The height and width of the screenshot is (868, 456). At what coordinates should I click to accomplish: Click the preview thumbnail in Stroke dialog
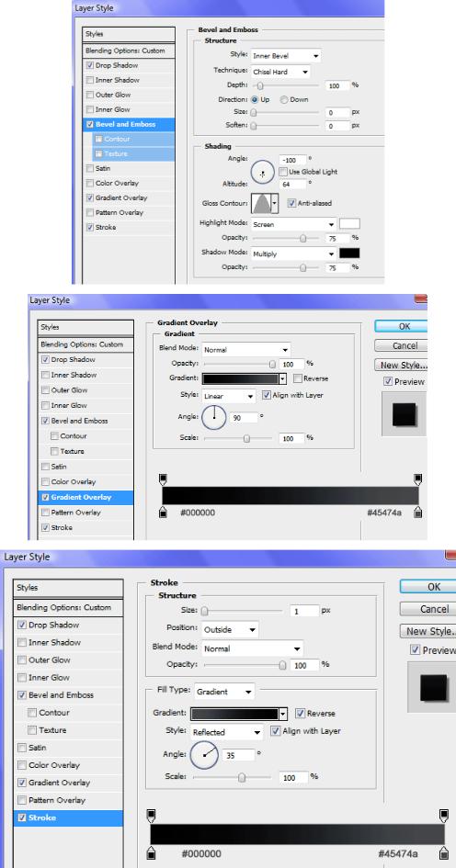click(x=433, y=687)
